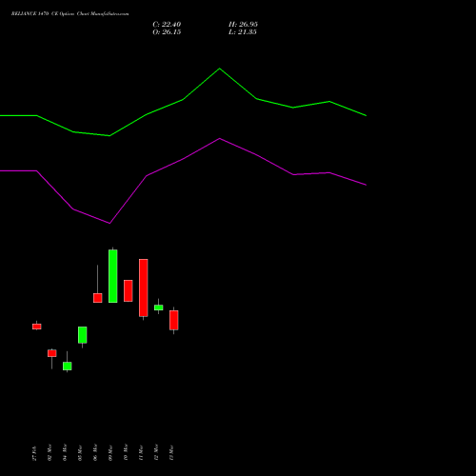Select the 05 Mar date label
Screen dimensions: 476x476
[80, 452]
